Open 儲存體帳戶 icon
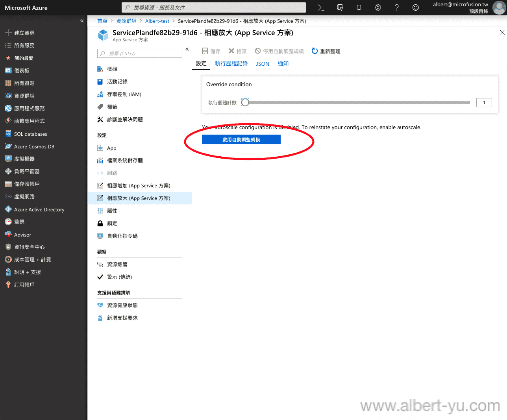The width and height of the screenshot is (507, 420). [8, 184]
